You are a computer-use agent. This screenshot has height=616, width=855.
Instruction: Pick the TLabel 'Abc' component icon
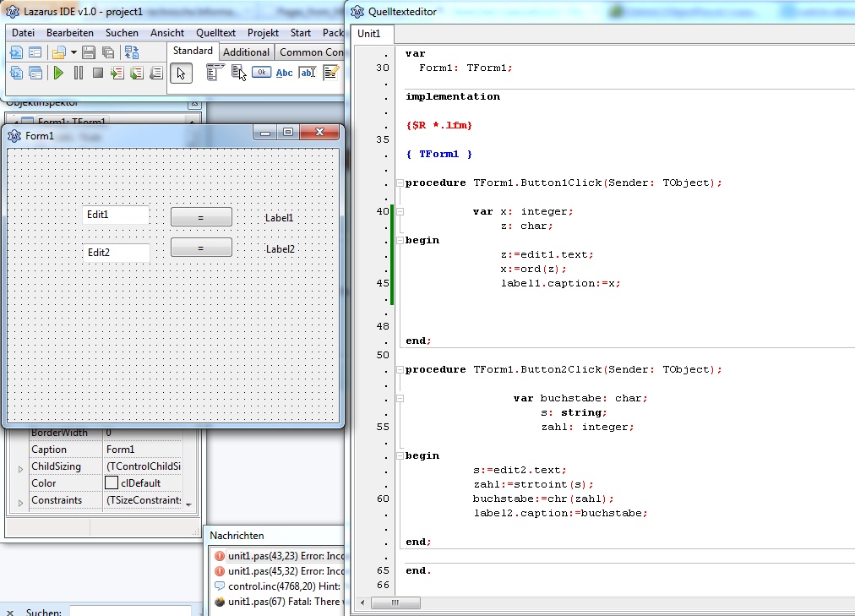[285, 74]
